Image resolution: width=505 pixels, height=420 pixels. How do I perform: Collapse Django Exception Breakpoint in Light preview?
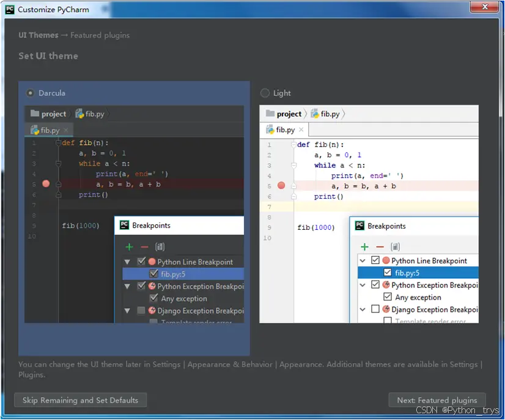[363, 309]
